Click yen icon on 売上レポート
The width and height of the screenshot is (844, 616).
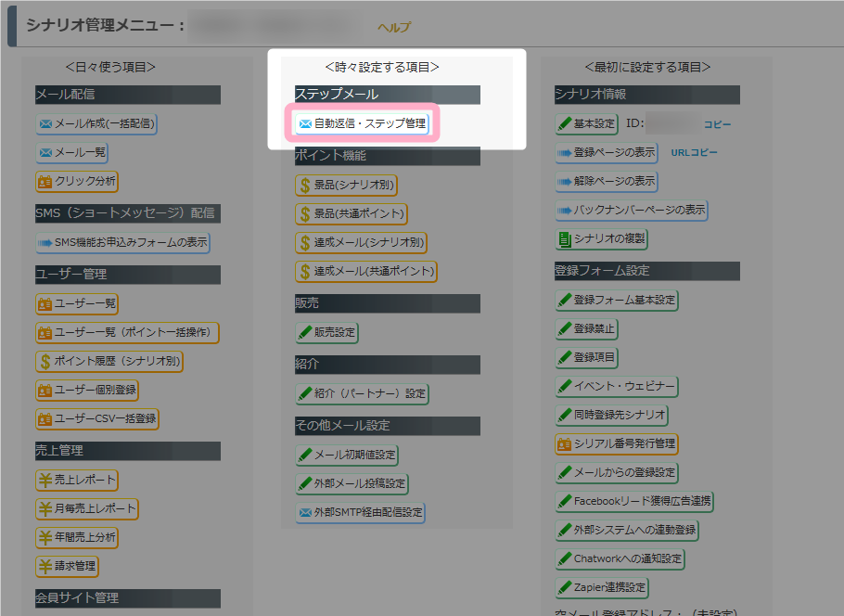pyautogui.click(x=45, y=480)
